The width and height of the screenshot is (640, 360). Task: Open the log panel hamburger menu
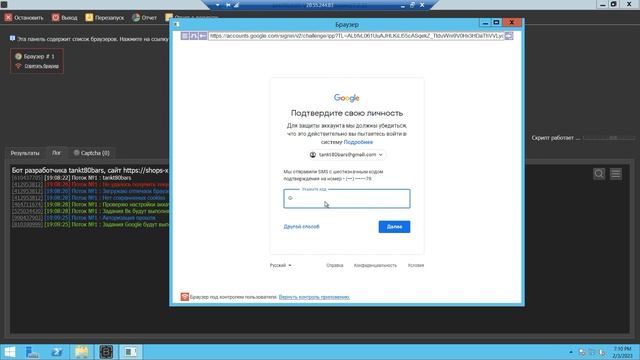pos(616,174)
